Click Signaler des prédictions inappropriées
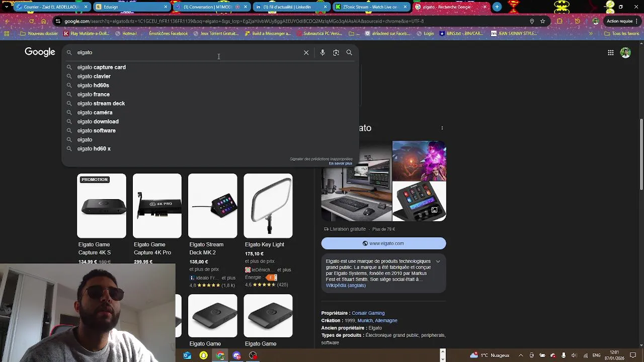 tap(321, 159)
